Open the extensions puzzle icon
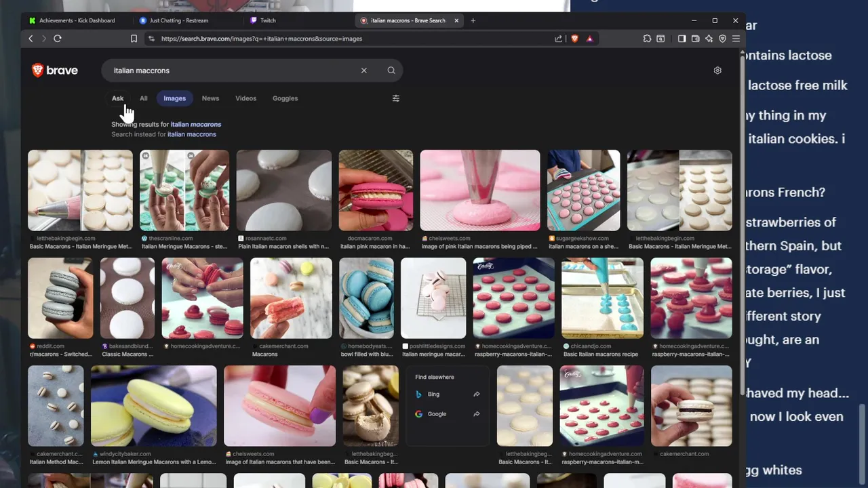The width and height of the screenshot is (868, 488). [647, 39]
